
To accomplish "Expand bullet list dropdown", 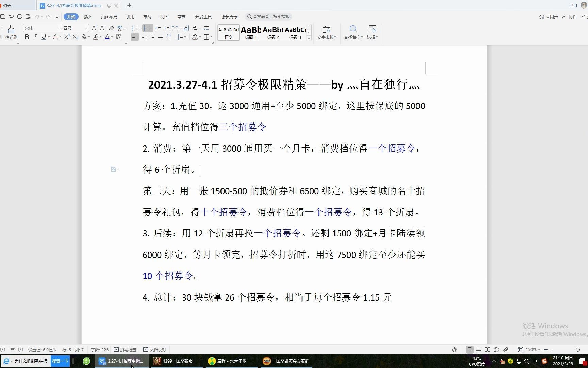I will (140, 28).
